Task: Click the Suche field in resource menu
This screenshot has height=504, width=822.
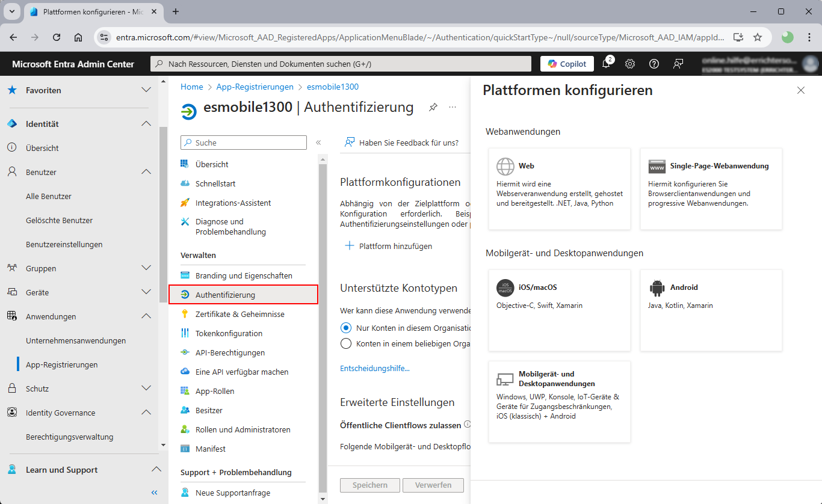Action: tap(244, 143)
